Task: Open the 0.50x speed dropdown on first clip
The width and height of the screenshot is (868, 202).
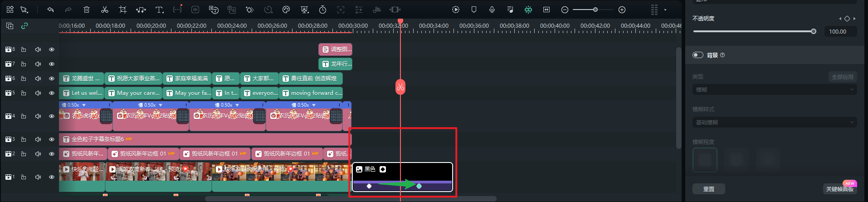Action: point(84,105)
